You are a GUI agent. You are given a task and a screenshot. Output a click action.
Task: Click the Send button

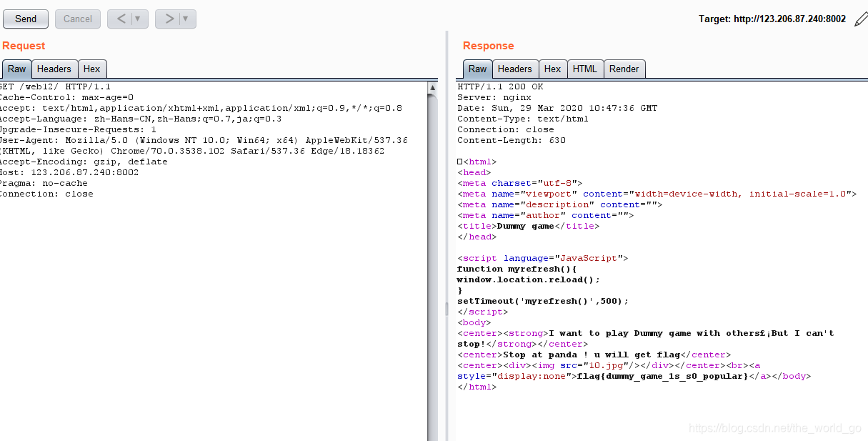(x=26, y=19)
